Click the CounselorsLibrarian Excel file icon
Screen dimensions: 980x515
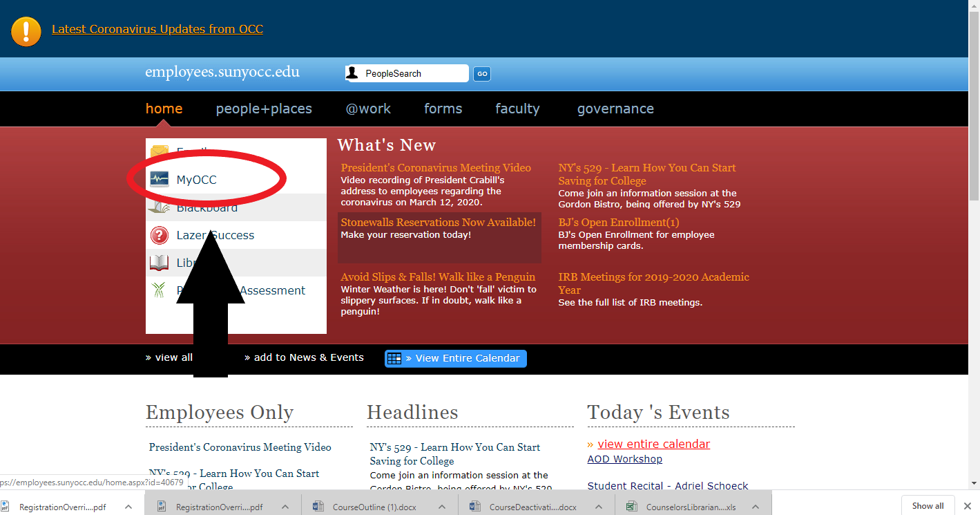tap(631, 506)
